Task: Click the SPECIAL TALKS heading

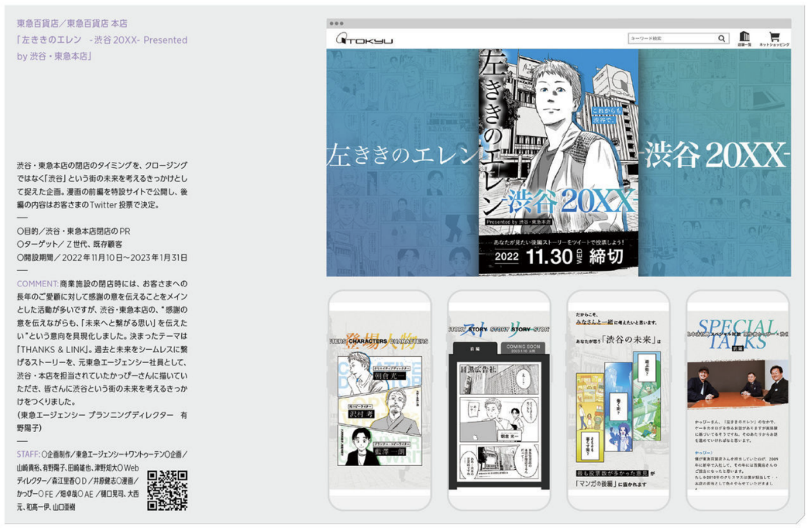Action: point(738,333)
